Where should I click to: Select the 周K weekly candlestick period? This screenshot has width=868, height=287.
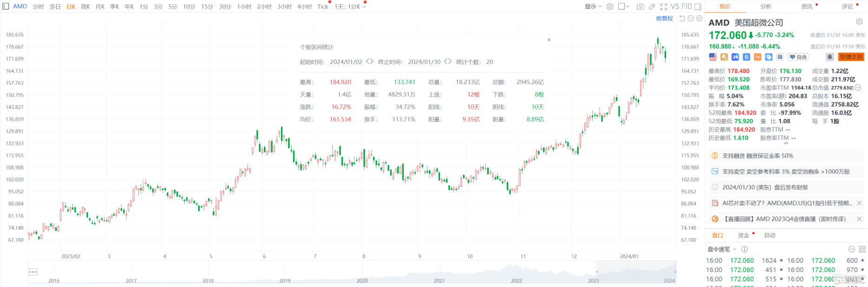click(85, 7)
